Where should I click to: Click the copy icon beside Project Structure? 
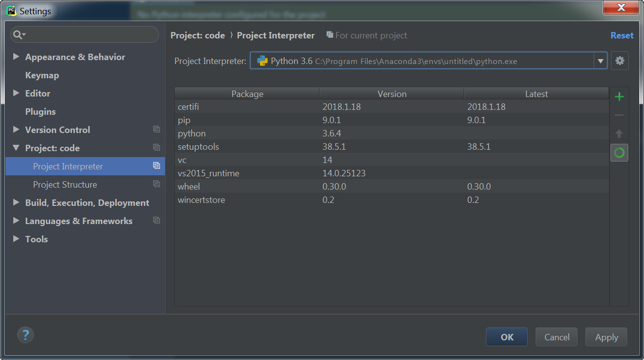(x=157, y=184)
